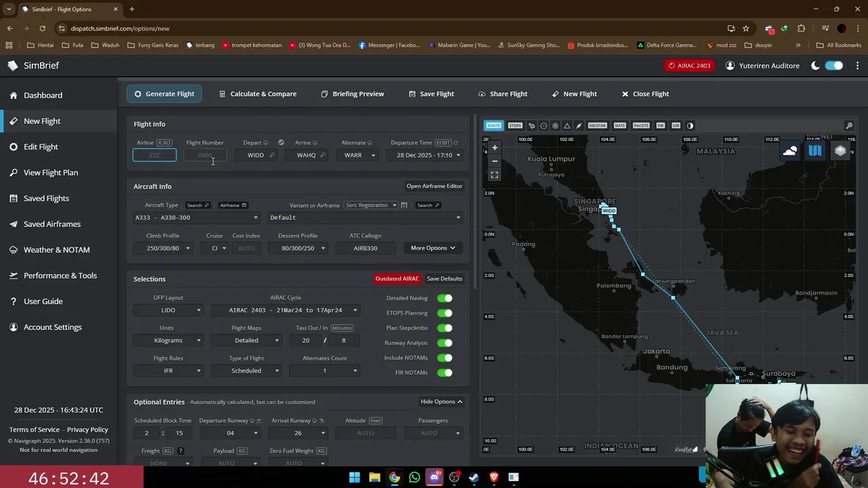Click the SimBrief logo in header
868x488 pixels.
coord(33,66)
